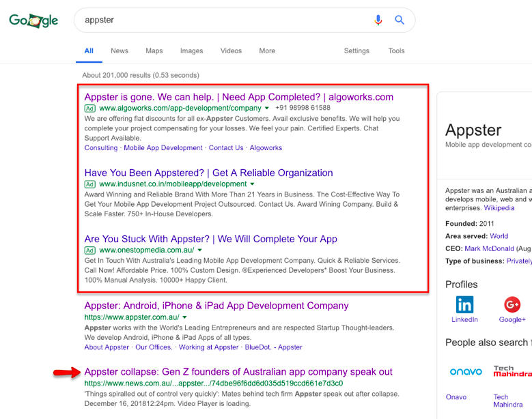Click the 'Founded: 2011' fact

470,224
